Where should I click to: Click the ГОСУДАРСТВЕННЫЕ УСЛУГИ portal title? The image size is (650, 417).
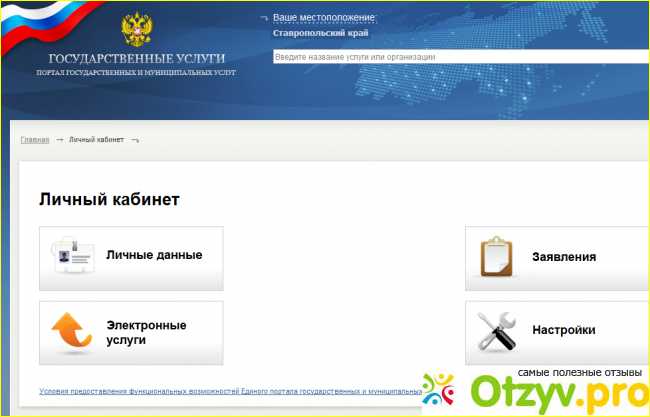131,58
